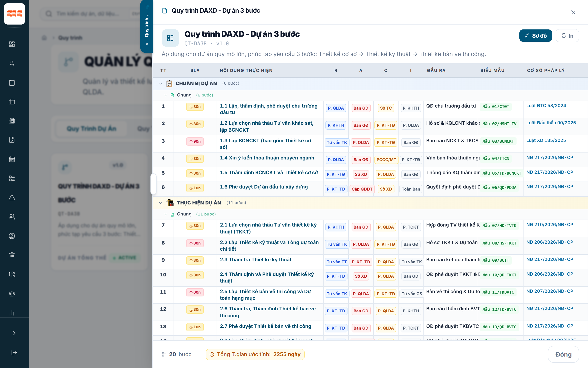This screenshot has height=368, width=588.
Task: Close the process panel with X
Action: (573, 12)
